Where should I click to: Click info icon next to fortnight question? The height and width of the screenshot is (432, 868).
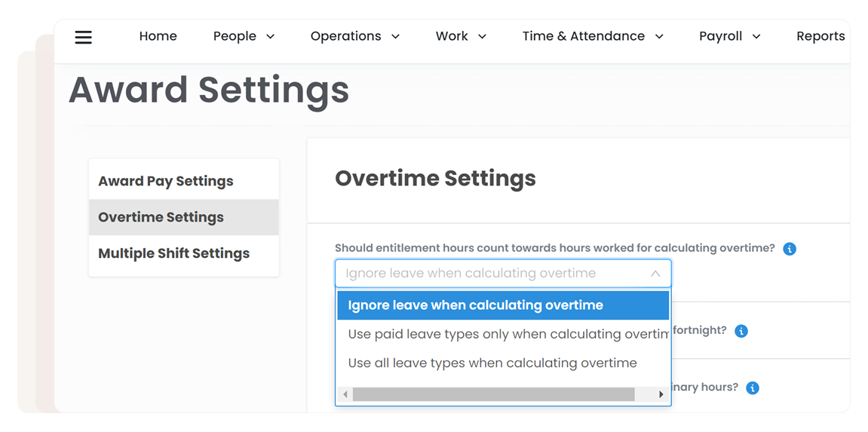point(741,331)
